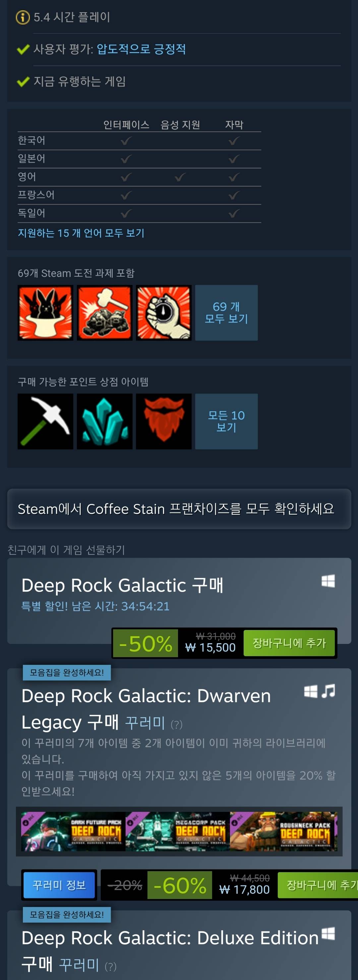The height and width of the screenshot is (980, 358).
Task: Select the pickaxe points shop item
Action: coord(45,421)
